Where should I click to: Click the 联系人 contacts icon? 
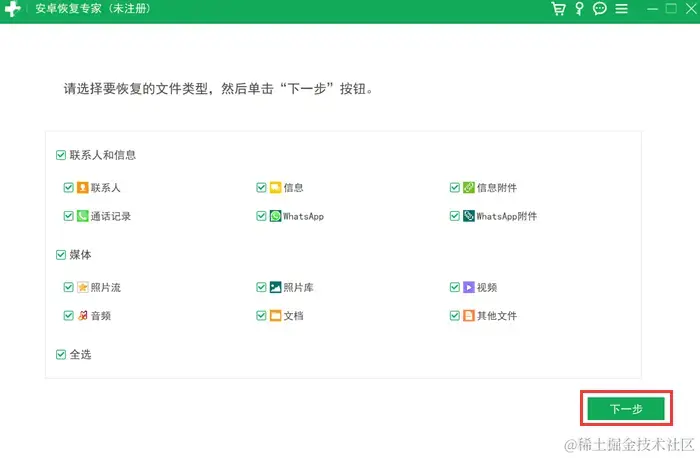pos(82,187)
